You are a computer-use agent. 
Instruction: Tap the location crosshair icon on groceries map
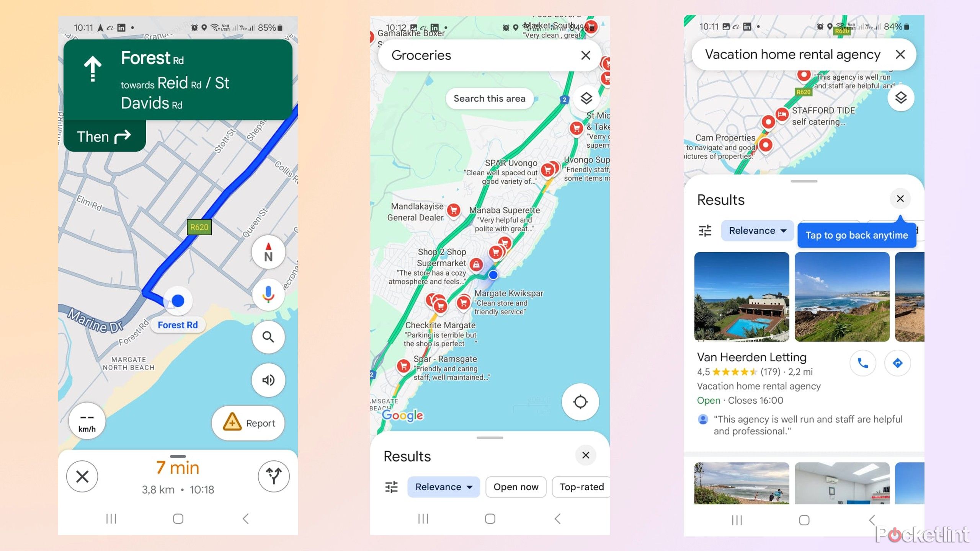[580, 402]
